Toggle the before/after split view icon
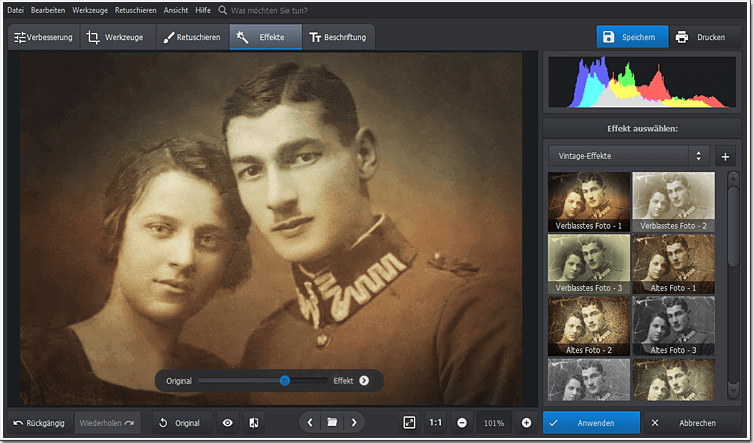Image resolution: width=754 pixels, height=443 pixels. pos(254,423)
